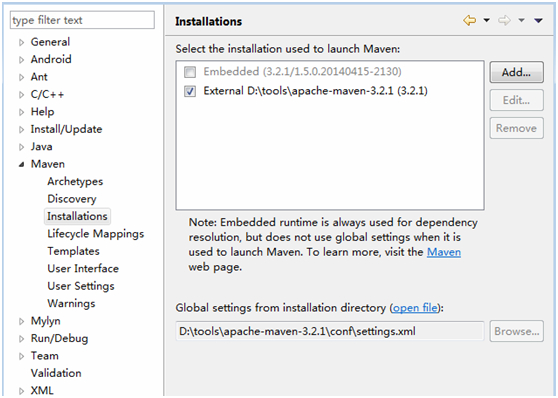558x398 pixels.
Task: Select Help preferences category
Action: pyautogui.click(x=42, y=111)
